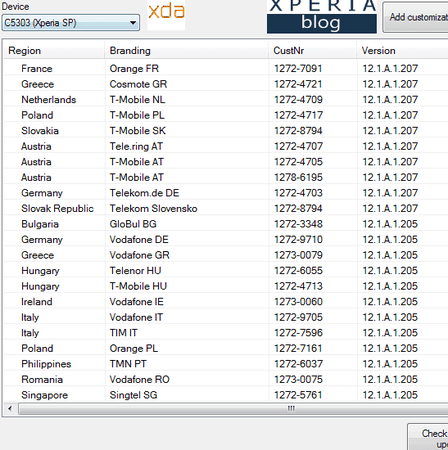Viewport: 448px width, 450px height.
Task: Select the Singtel SG row
Action: (226, 395)
